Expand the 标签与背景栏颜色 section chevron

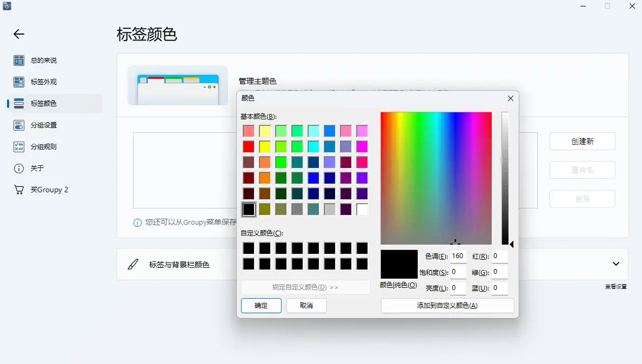tap(616, 264)
